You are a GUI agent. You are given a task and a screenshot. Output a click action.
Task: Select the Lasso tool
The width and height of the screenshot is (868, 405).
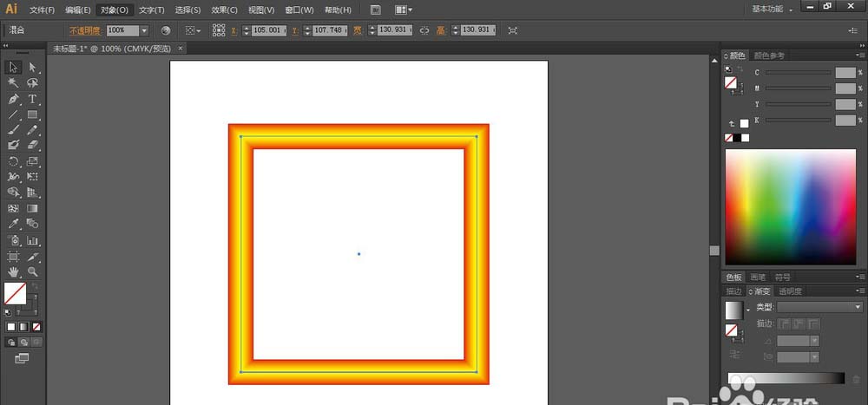(x=33, y=83)
